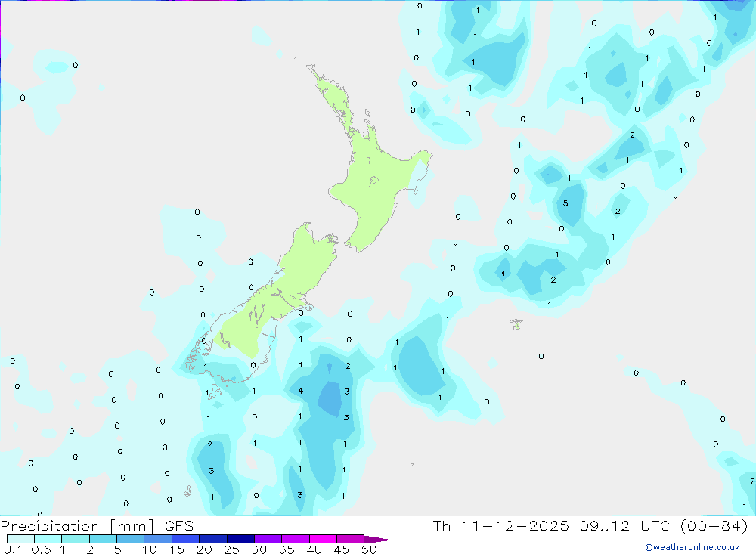Select the 35–40 mm legend color swatch
Image resolution: width=756 pixels, height=554 pixels.
296,539
